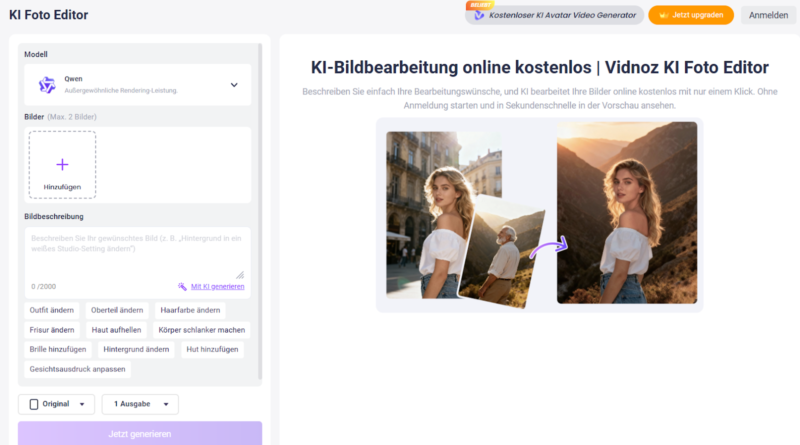This screenshot has height=445, width=800.
Task: Click the KI Foto Editor title
Action: pyautogui.click(x=48, y=15)
